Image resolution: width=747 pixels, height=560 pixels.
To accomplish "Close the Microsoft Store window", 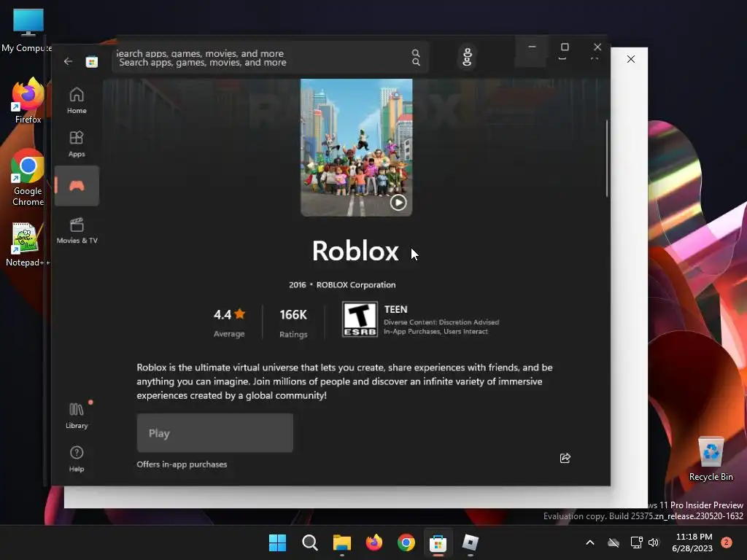I will tap(597, 47).
